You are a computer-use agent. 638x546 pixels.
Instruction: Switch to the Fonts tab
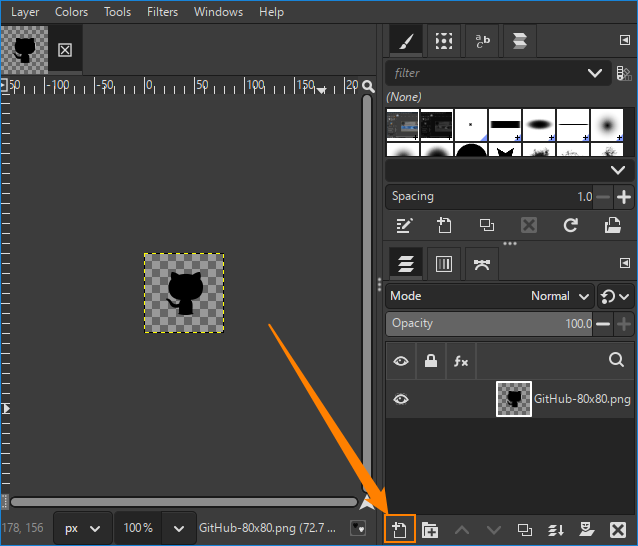[x=482, y=41]
